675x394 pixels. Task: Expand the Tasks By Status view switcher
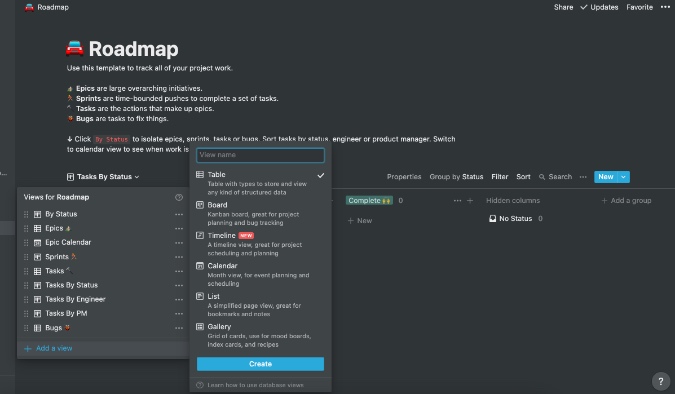pyautogui.click(x=103, y=177)
